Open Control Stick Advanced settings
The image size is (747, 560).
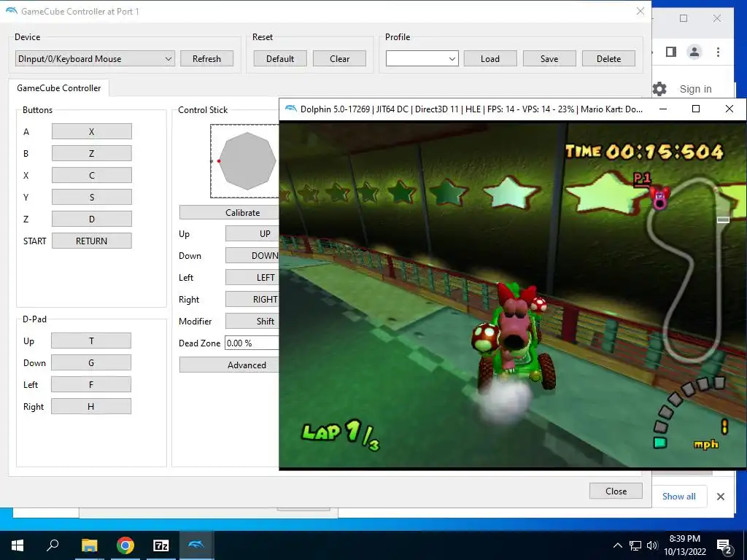point(230,365)
